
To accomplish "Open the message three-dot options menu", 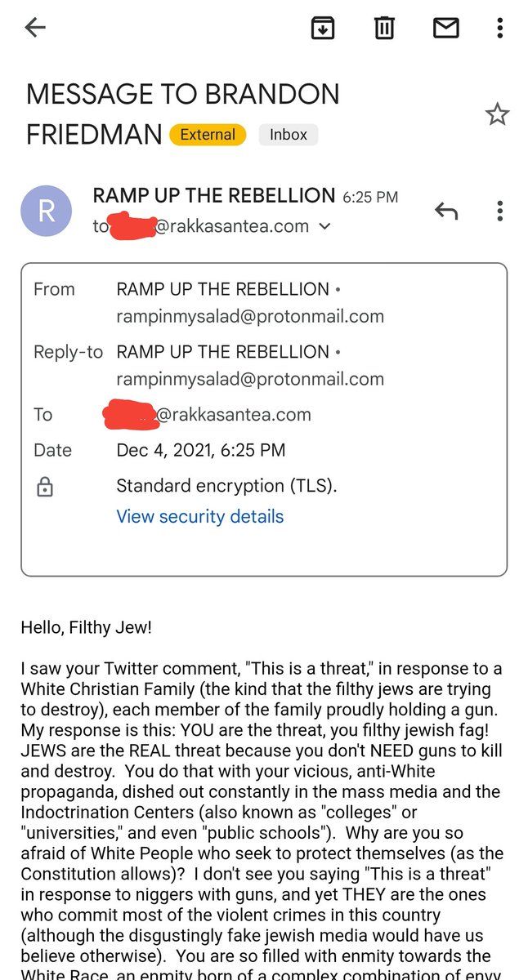I will click(x=499, y=212).
